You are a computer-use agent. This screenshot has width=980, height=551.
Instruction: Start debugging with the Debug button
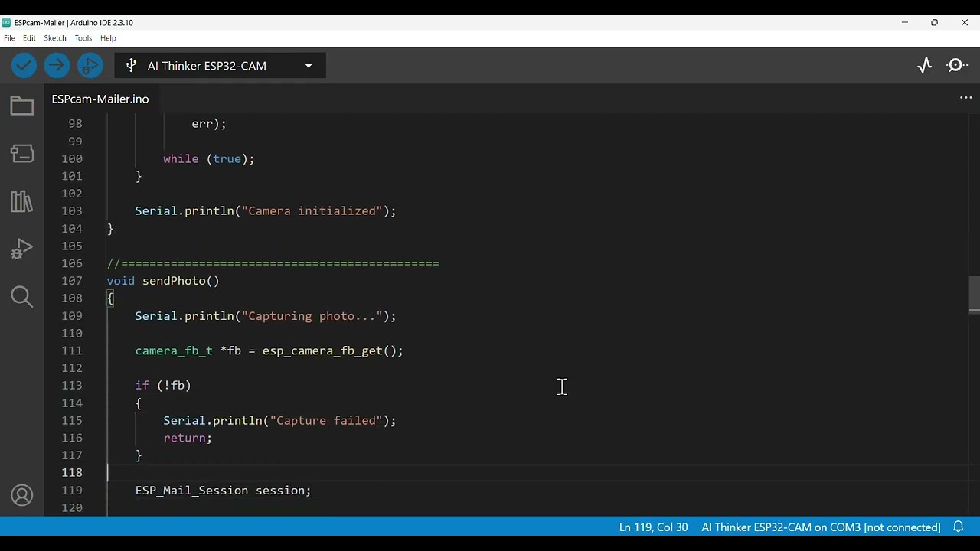point(90,66)
